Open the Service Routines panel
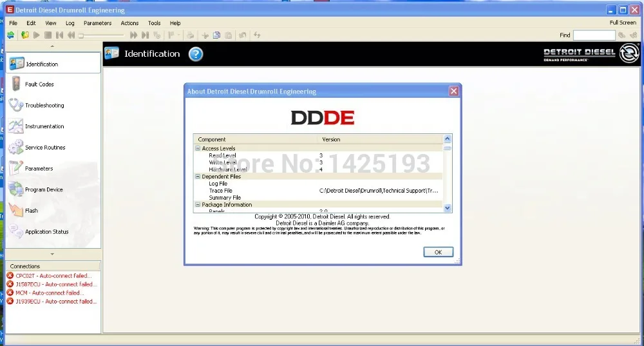 coord(53,147)
